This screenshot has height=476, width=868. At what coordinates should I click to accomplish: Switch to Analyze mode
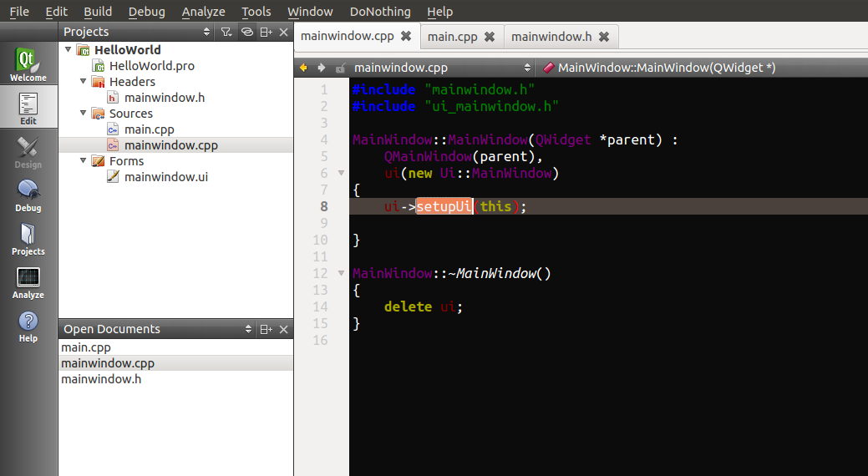(28, 283)
